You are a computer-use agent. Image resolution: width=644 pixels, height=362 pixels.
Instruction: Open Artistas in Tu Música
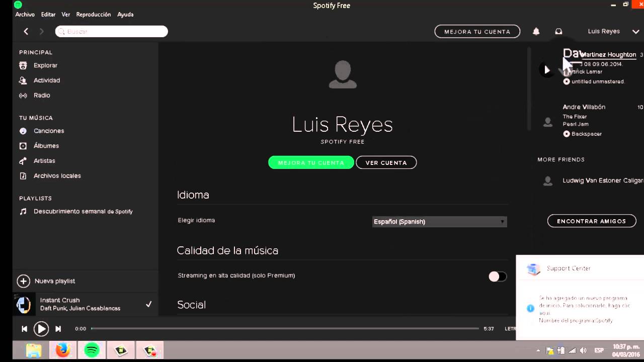point(44,161)
